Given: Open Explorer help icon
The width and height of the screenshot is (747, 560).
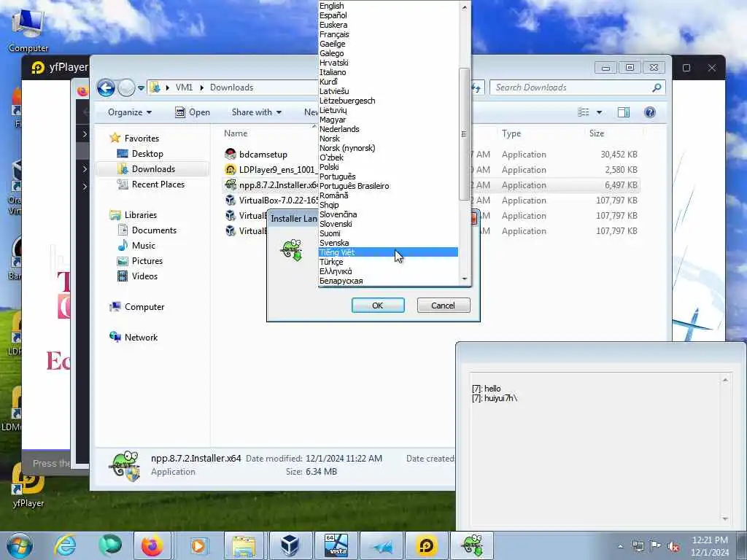Looking at the screenshot, I should click(x=650, y=112).
